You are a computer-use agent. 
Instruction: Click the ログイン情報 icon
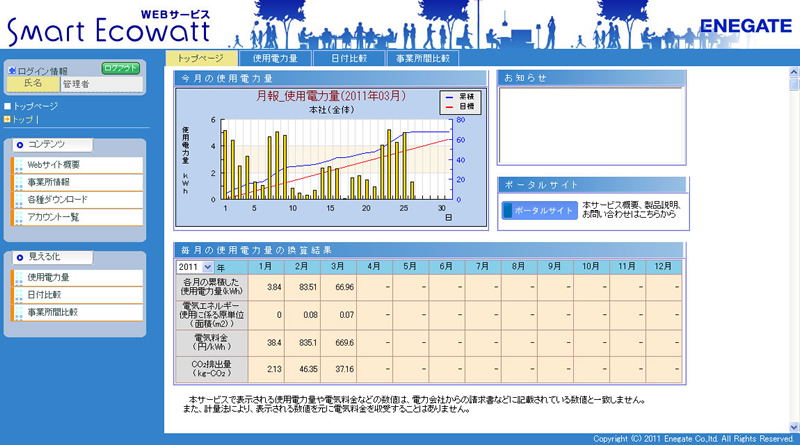point(12,70)
